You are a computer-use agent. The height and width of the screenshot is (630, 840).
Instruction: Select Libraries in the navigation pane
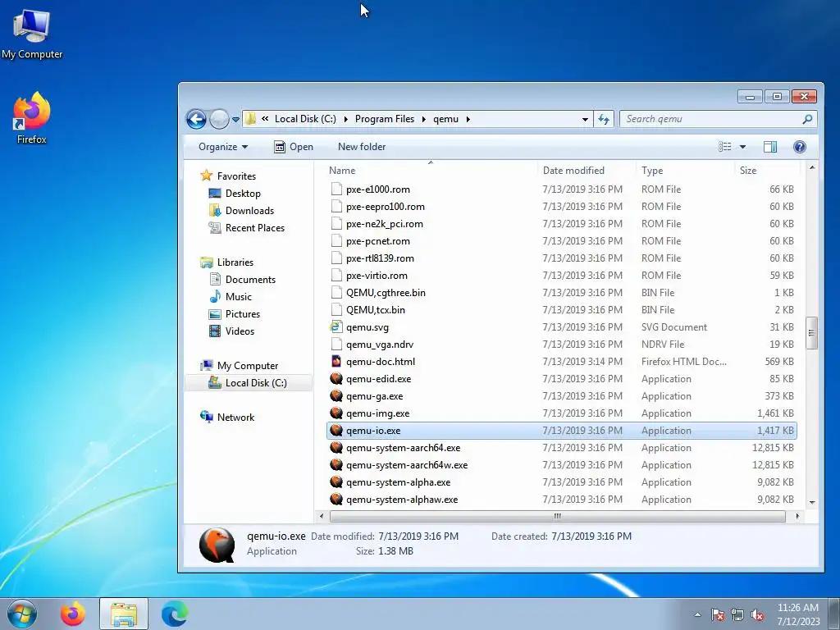235,262
